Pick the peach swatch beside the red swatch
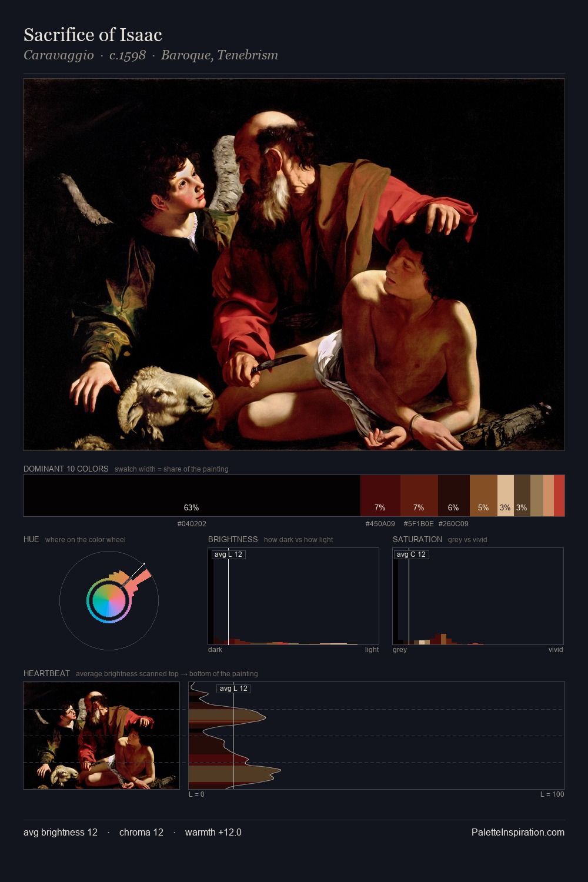 549,496
